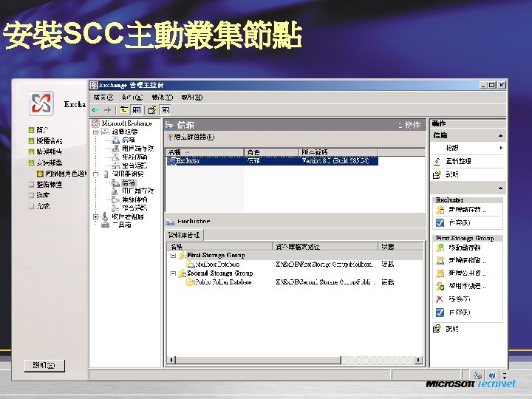This screenshot has height=399, width=532.
Task: Click the 說明(H) help button in setup wizard
Action: pos(44,366)
